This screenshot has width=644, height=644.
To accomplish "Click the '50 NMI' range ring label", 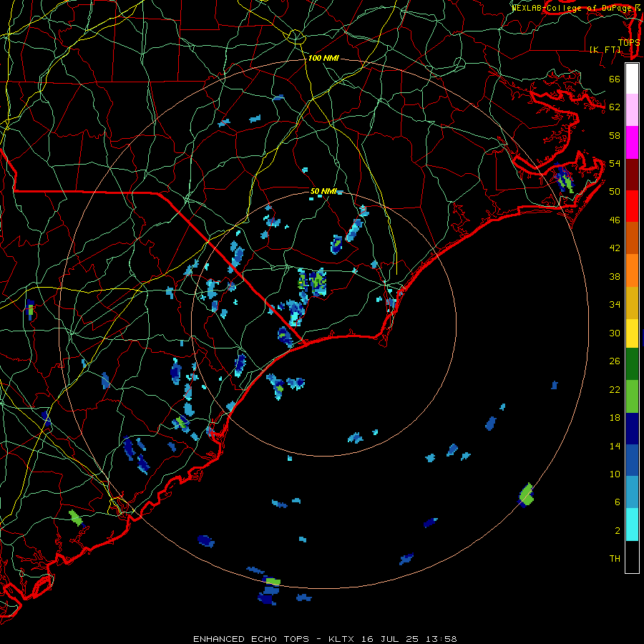I will click(x=323, y=191).
